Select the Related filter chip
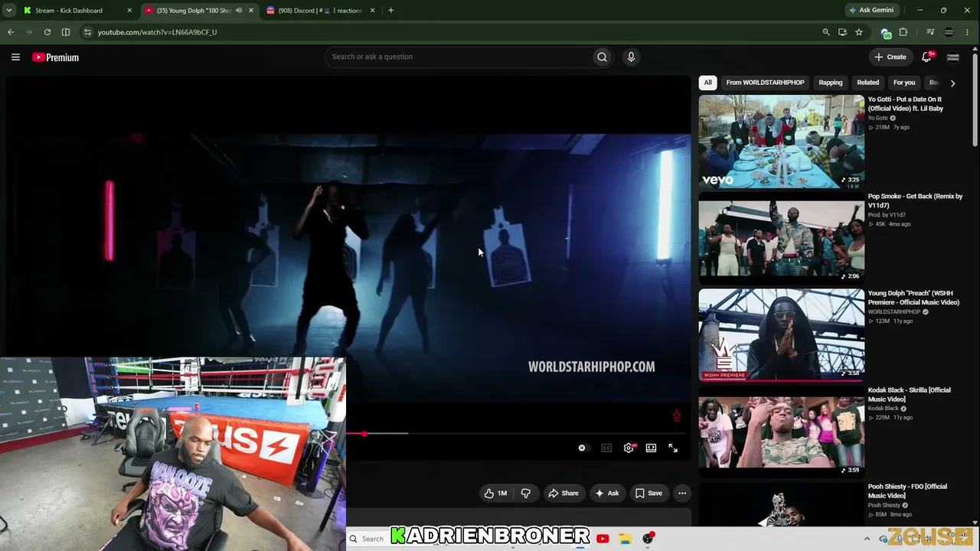 pyautogui.click(x=867, y=83)
